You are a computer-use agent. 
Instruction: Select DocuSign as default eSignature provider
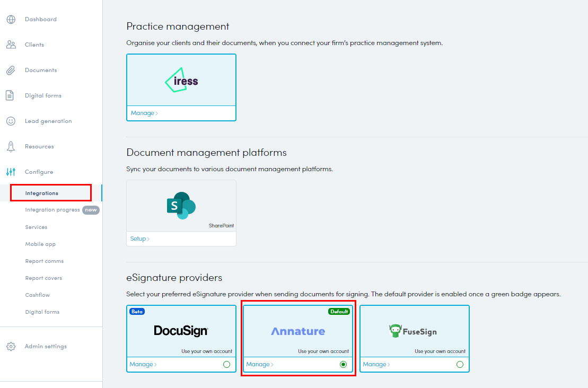(226, 365)
